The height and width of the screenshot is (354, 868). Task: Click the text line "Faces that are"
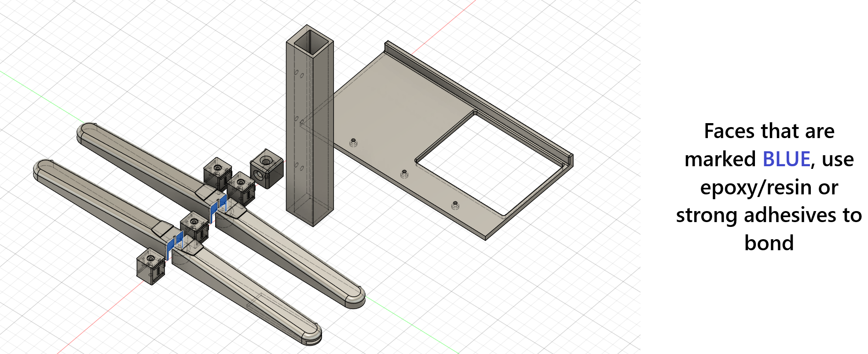[x=769, y=131]
